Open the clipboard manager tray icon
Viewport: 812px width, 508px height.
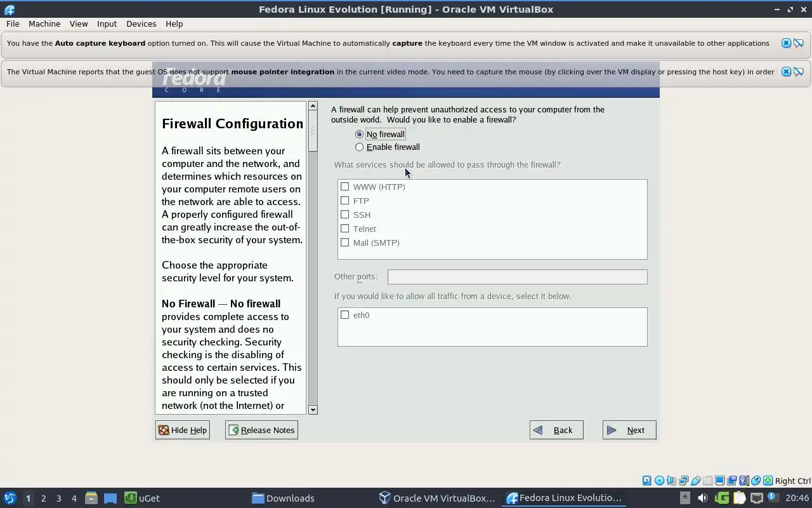(x=740, y=498)
